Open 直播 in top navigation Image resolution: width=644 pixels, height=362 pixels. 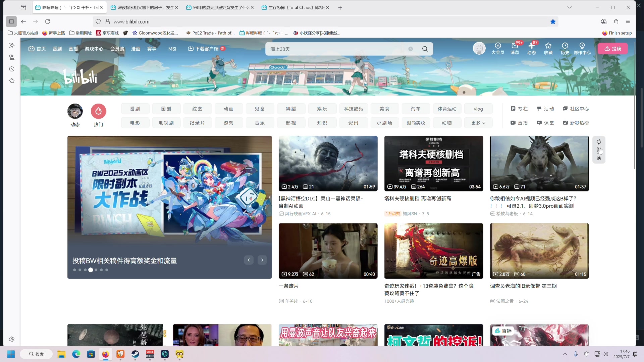73,49
